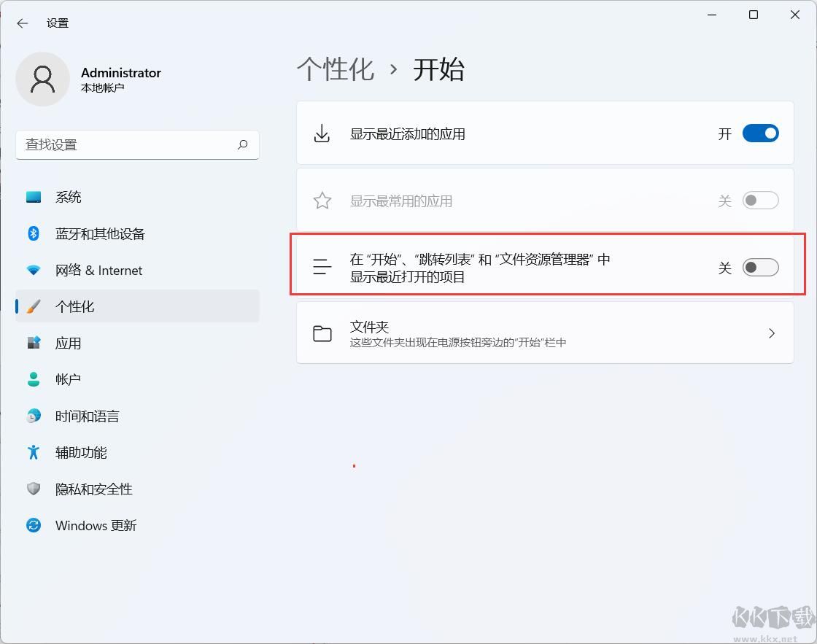The image size is (817, 644).
Task: Click the 时间和语言 icon
Action: pyautogui.click(x=34, y=416)
